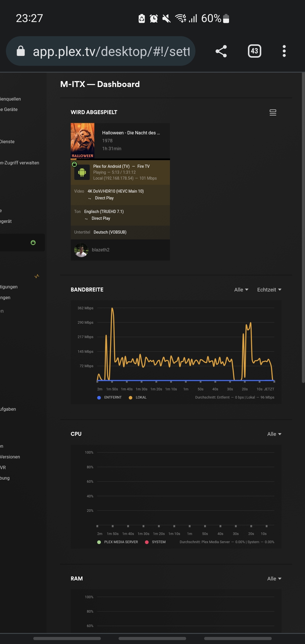Image resolution: width=305 pixels, height=644 pixels.
Task: Open the blazeth2 username
Action: 101,250
